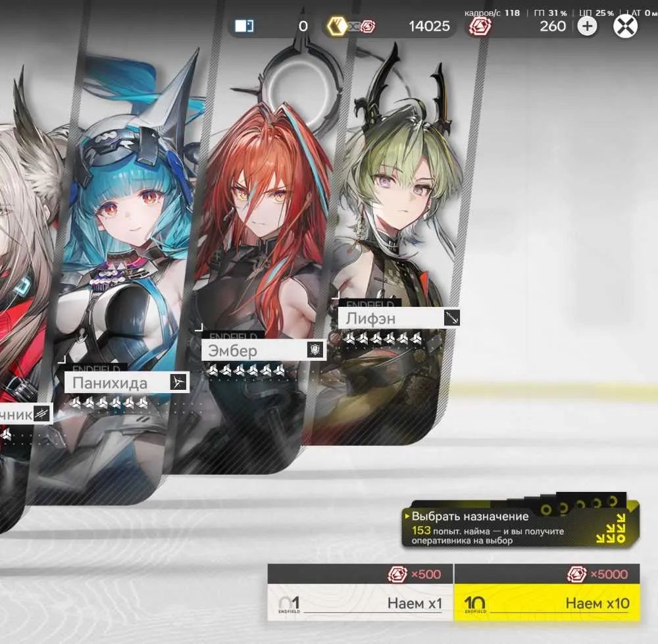This screenshot has width=658, height=644.
Task: Click the 260 currency balance
Action: (x=553, y=26)
